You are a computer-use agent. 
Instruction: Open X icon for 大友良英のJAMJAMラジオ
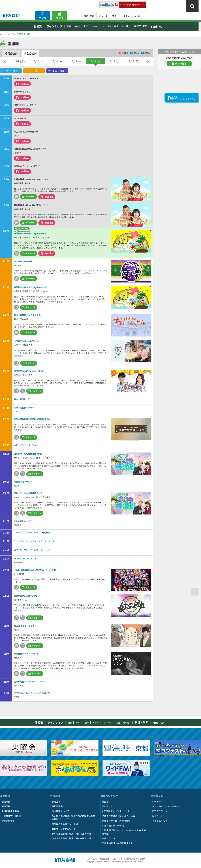pos(22,674)
